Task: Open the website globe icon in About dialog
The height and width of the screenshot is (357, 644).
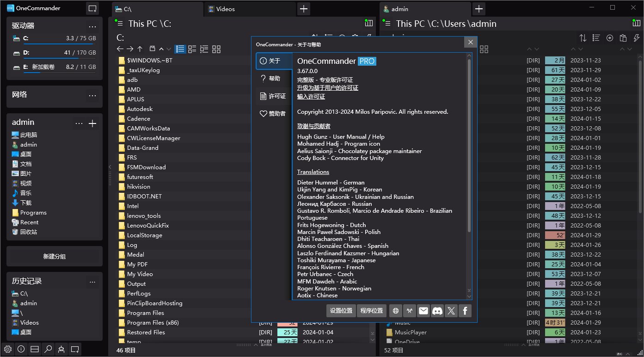Action: tap(395, 311)
